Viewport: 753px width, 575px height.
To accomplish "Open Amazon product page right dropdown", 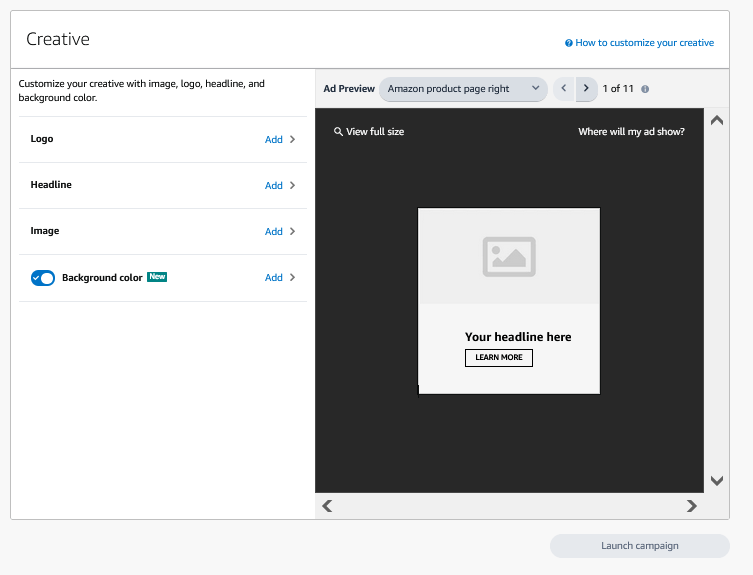I will [x=463, y=89].
